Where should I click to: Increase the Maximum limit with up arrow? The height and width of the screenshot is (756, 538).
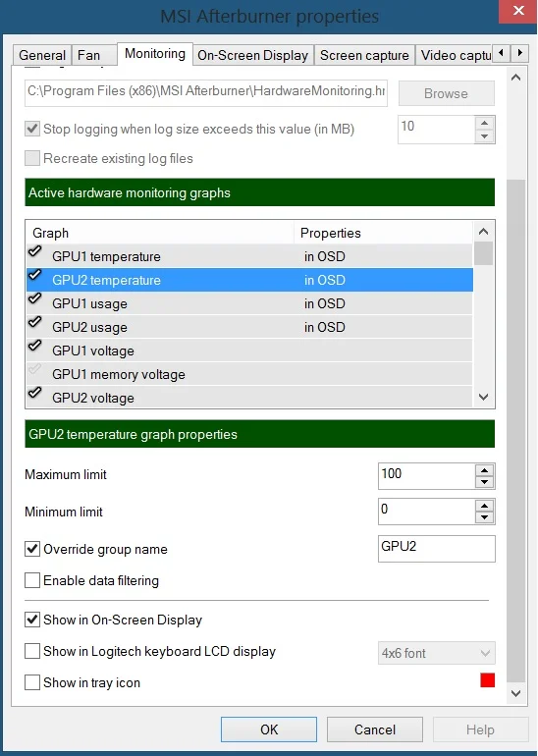click(x=484, y=470)
